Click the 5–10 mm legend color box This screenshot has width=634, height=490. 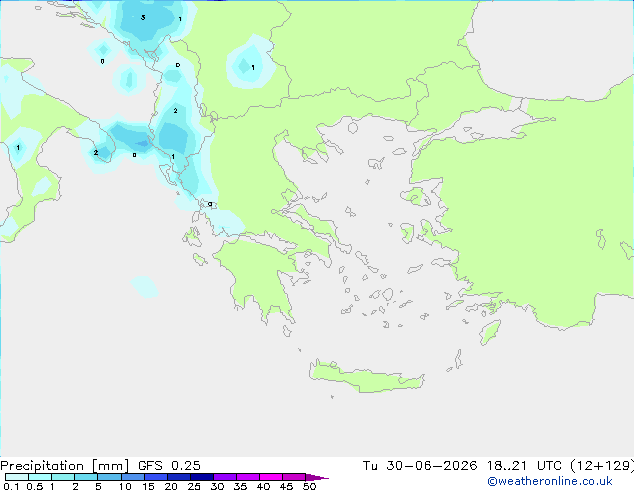click(x=109, y=477)
